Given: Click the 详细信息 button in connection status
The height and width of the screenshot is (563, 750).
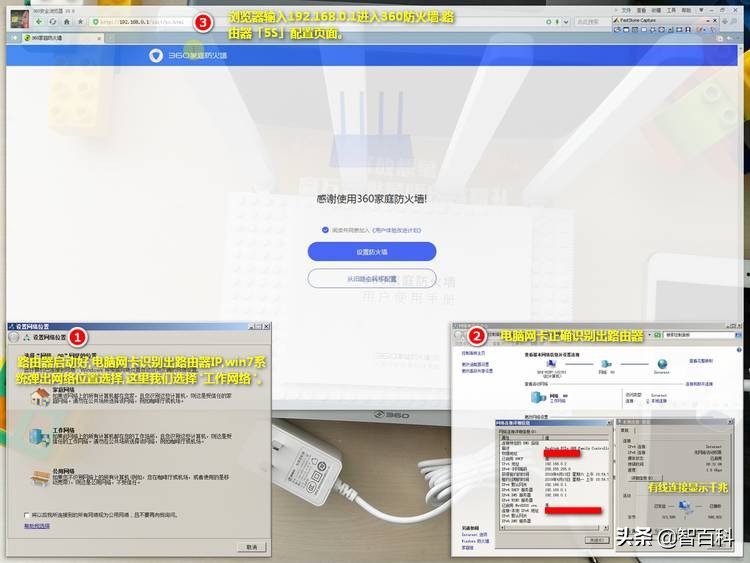Looking at the screenshot, I should [x=646, y=477].
